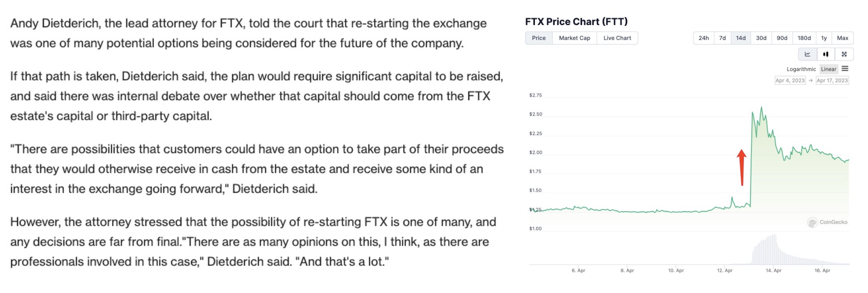Screen dimensions: 868x293
Task: Switch to the Market Cap tab
Action: coord(574,38)
